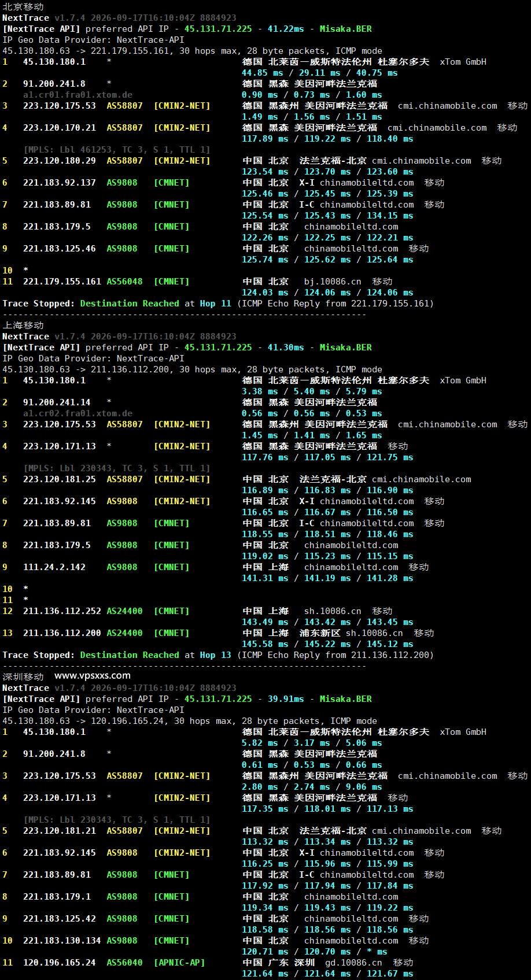
Task: Click the 44.85 ms latency value
Action: point(263,73)
